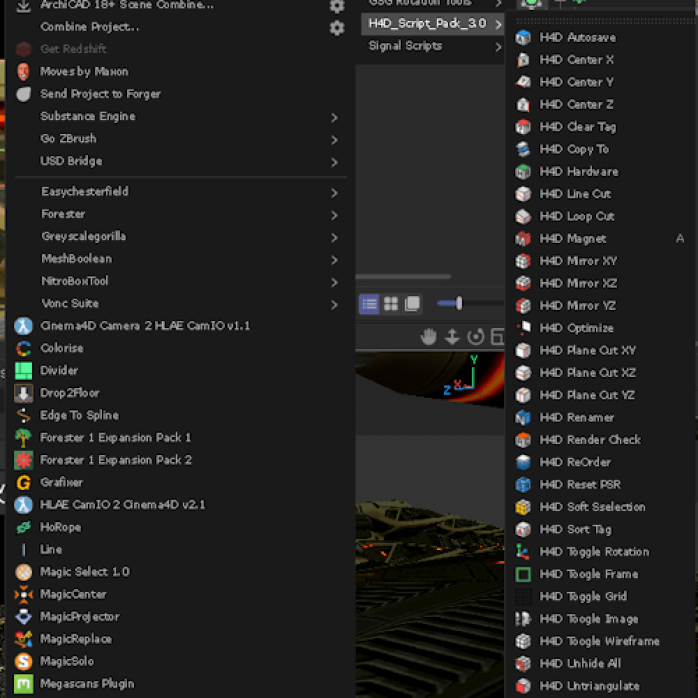Click the H4D Soft Selection icon
The width and height of the screenshot is (698, 698).
tap(523, 507)
